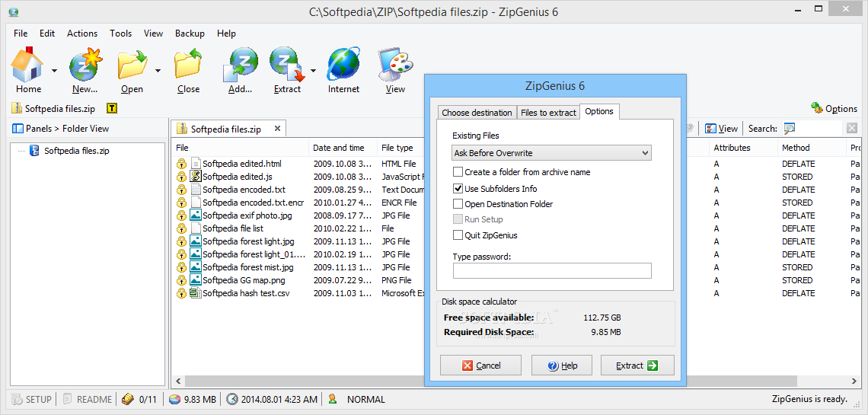Click the View palette toolbar icon
This screenshot has width=868, height=415.
(x=395, y=65)
